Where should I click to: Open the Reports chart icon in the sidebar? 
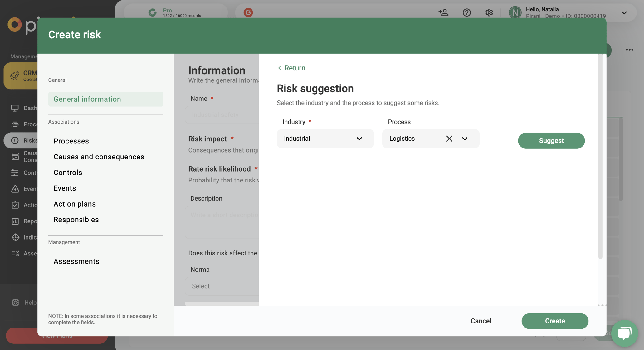coord(15,221)
